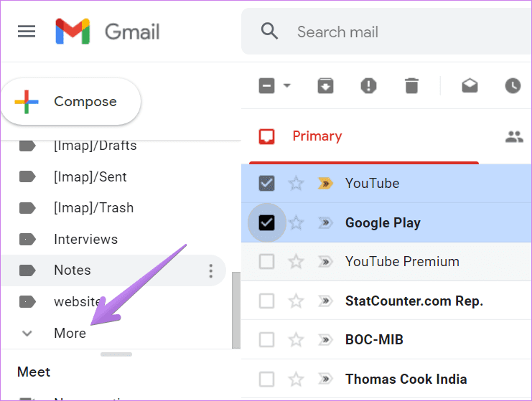
Task: Uncheck the YouTube email checkbox
Action: coord(266,184)
